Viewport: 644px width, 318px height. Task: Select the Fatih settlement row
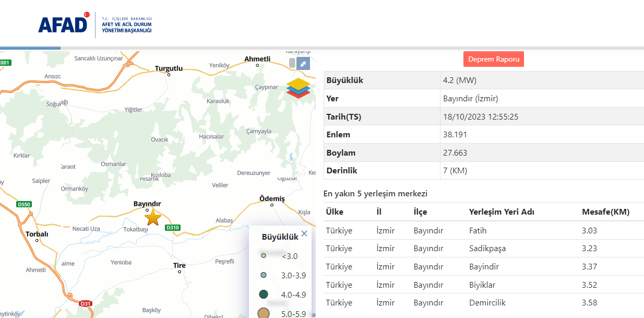(478, 230)
